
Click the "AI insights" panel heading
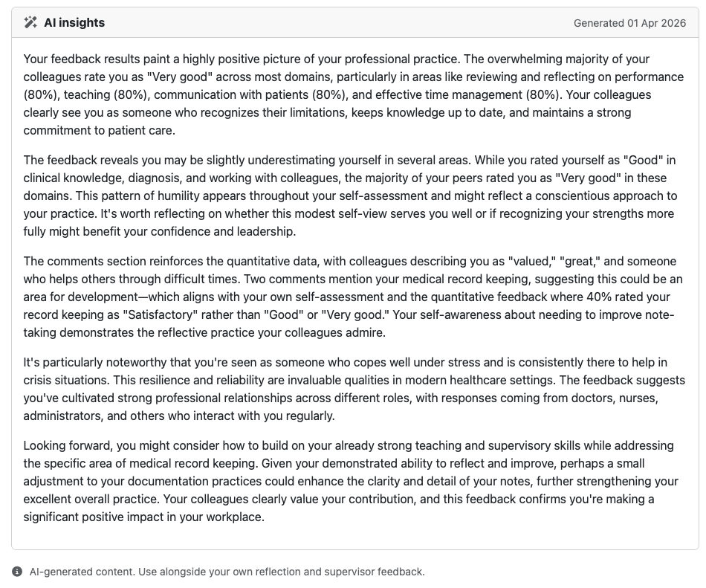(x=74, y=22)
